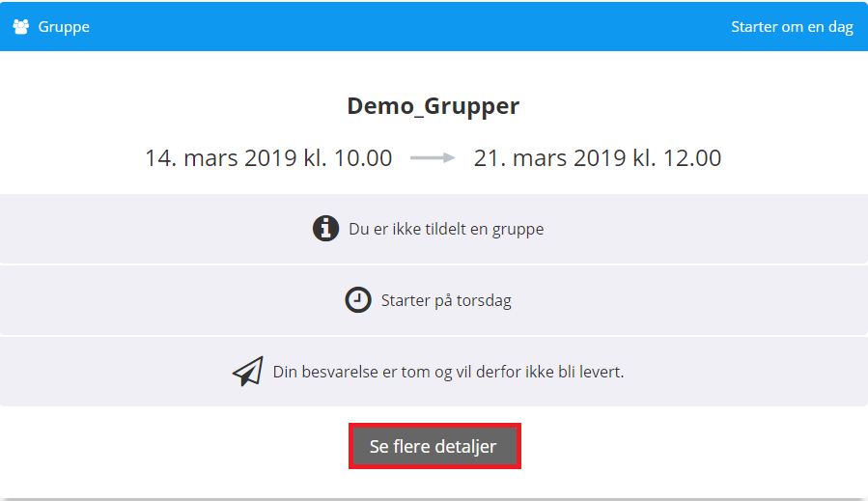Click the clock icon
The width and height of the screenshot is (868, 501).
(357, 300)
